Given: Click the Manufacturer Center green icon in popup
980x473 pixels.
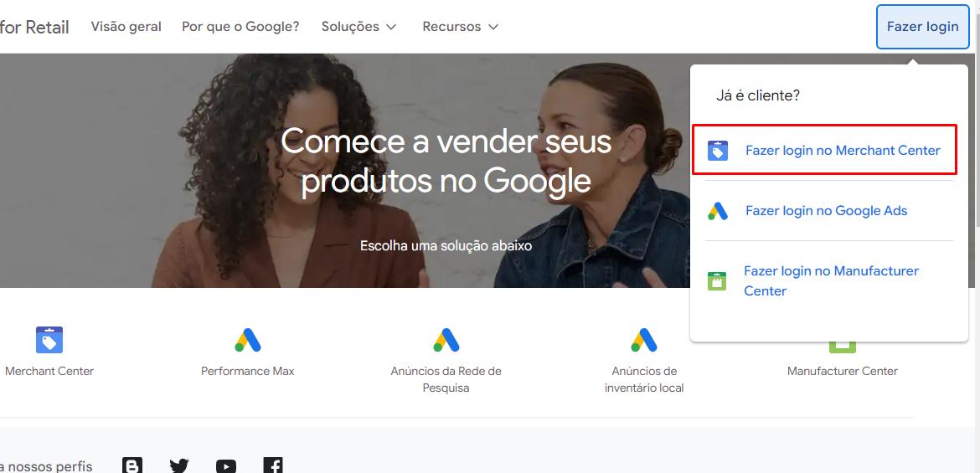Looking at the screenshot, I should [717, 281].
